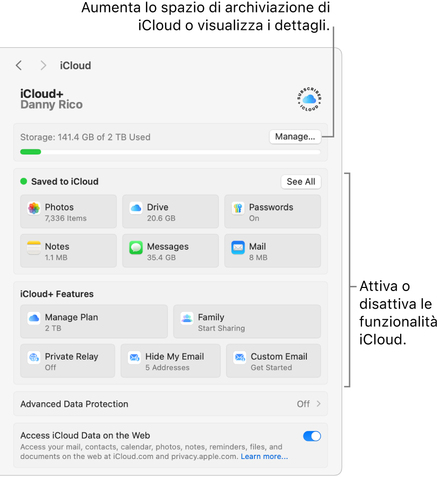Go forward with the right chevron

(43, 65)
